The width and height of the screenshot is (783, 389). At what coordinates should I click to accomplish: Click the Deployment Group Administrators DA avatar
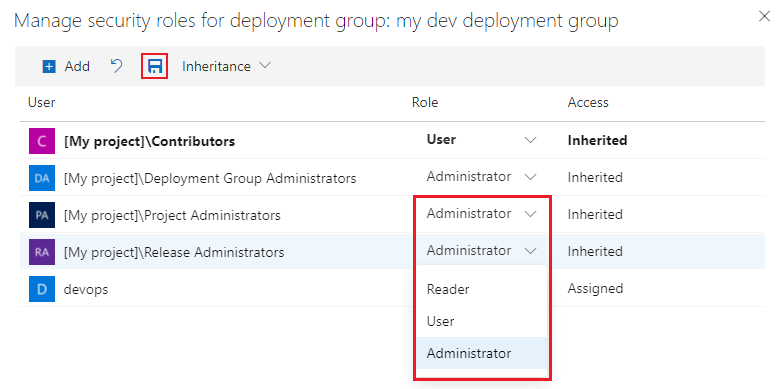[42, 178]
